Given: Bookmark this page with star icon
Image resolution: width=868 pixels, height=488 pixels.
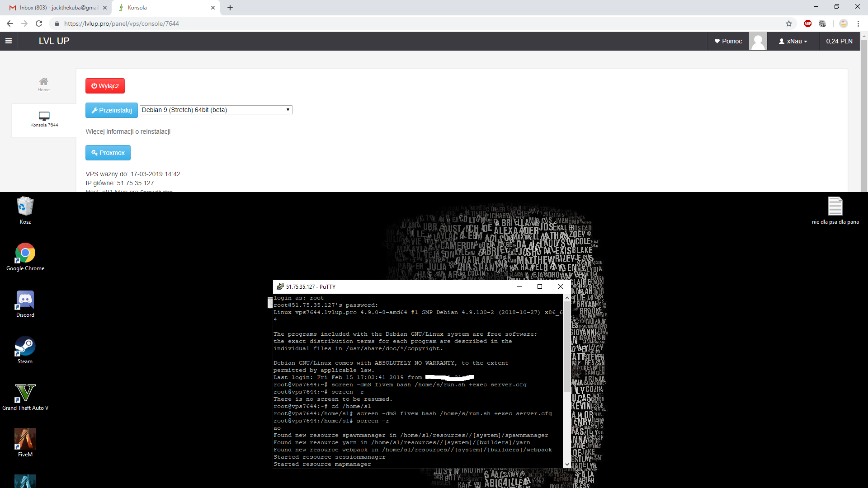Looking at the screenshot, I should point(789,23).
